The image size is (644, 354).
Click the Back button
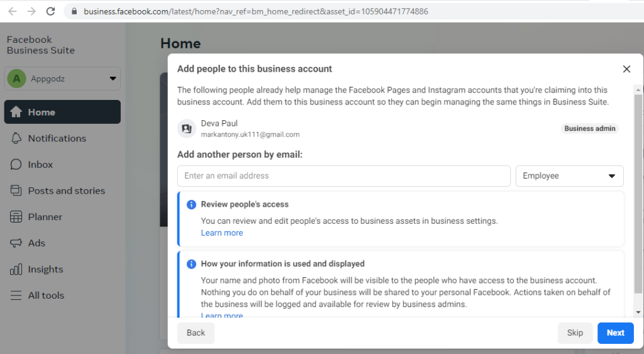[196, 333]
